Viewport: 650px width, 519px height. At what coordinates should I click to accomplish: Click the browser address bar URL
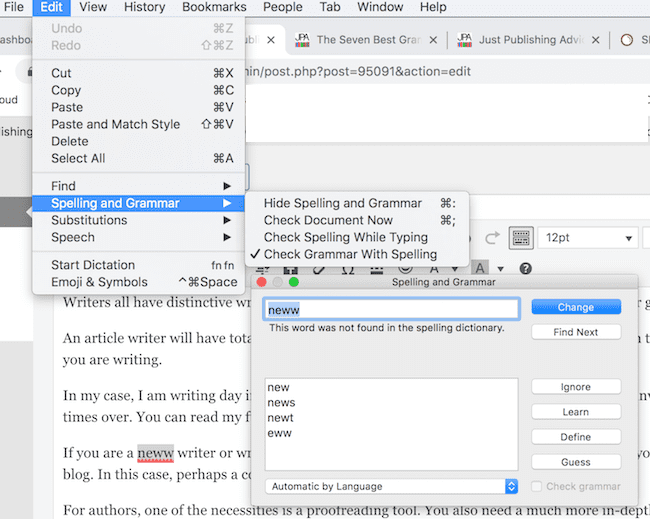(359, 72)
